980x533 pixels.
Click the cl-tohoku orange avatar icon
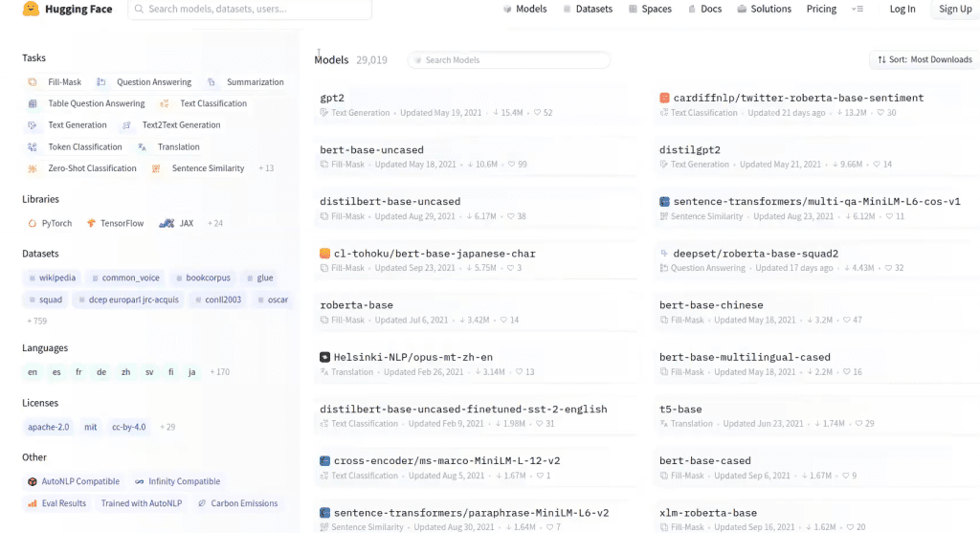[324, 254]
